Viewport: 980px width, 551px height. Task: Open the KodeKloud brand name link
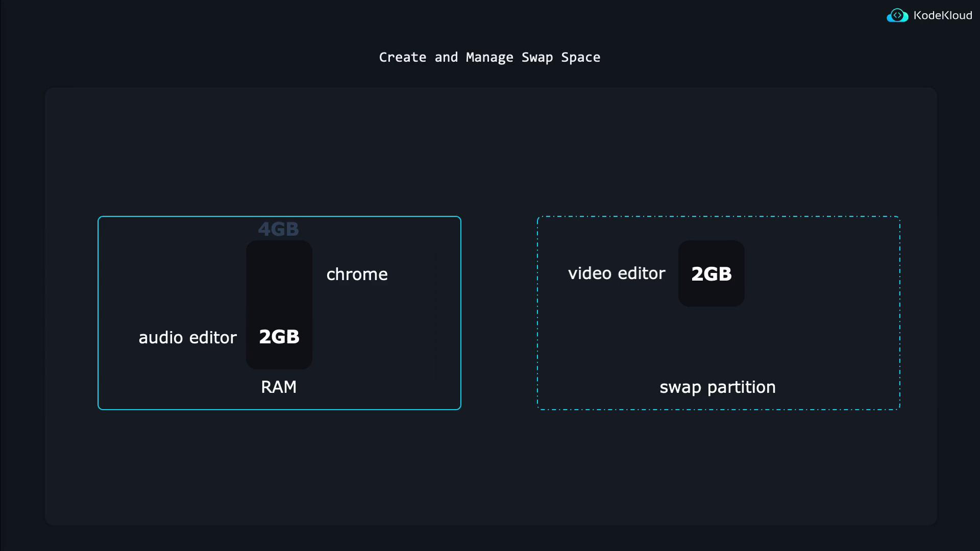[x=943, y=16]
